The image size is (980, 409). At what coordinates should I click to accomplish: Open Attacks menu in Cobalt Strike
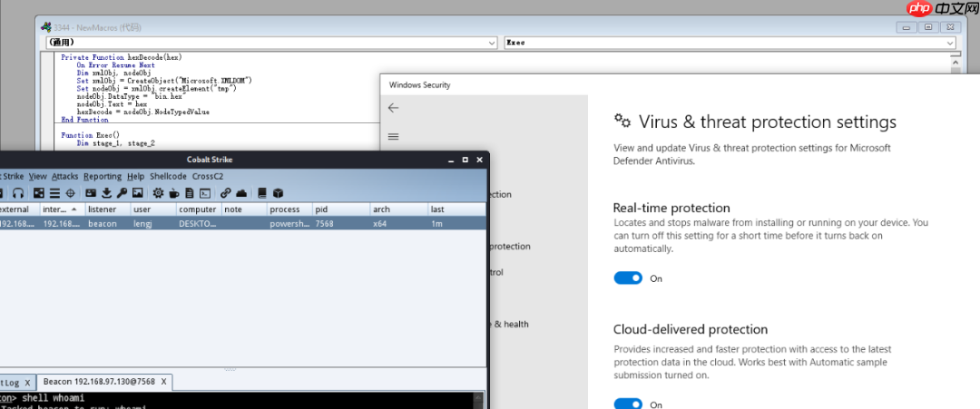(x=65, y=177)
